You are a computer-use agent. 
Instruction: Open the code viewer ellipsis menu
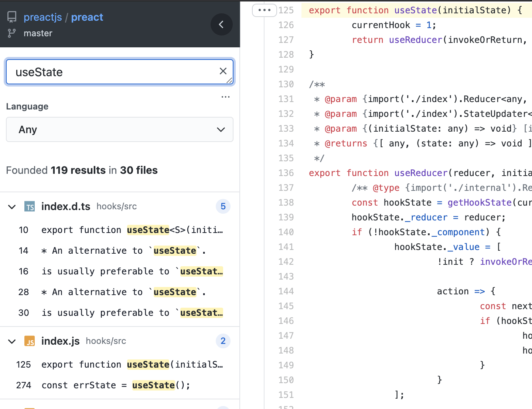point(264,10)
